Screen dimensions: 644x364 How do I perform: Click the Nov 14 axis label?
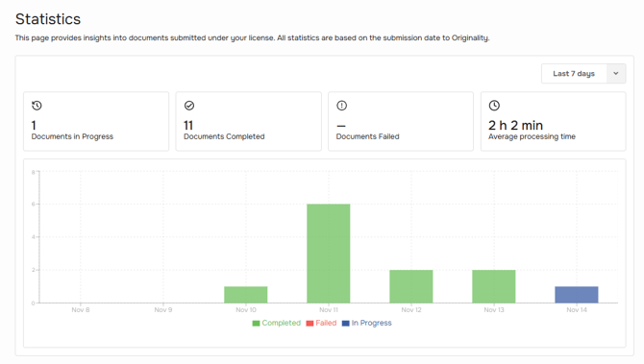pos(577,310)
